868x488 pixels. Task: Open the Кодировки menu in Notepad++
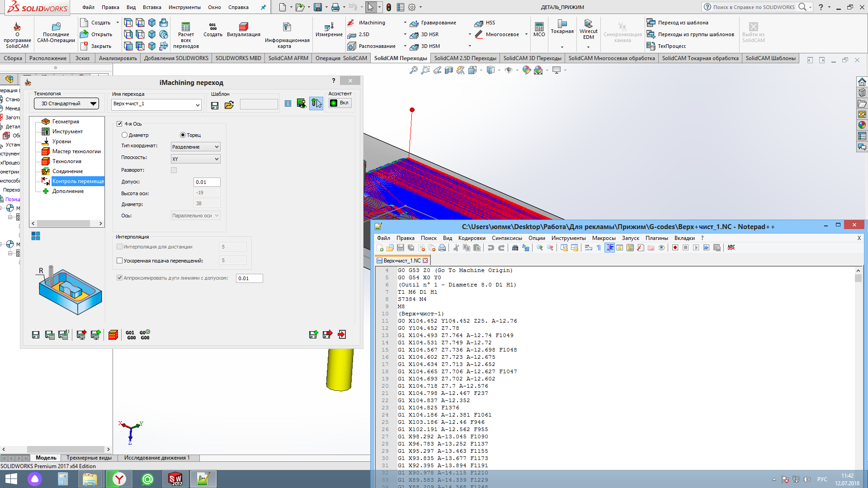pyautogui.click(x=472, y=238)
